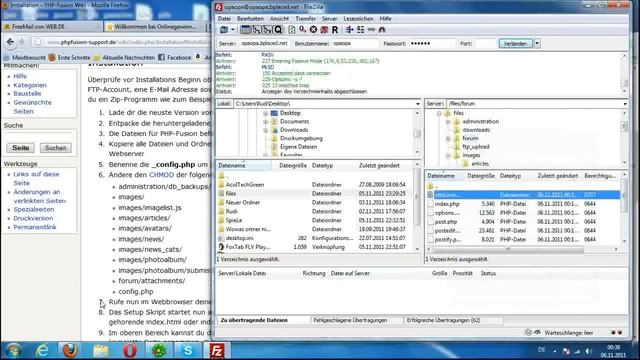Open Windows Explorer folder taskbar icon
The height and width of the screenshot is (360, 640).
[x=100, y=350]
